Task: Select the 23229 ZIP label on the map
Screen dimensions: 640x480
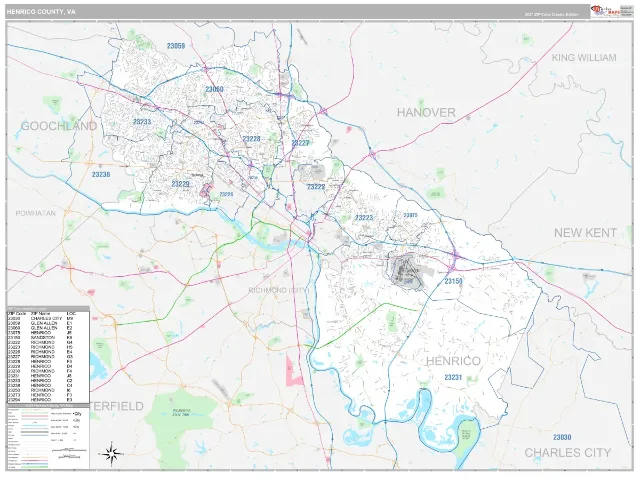Action: tap(180, 184)
